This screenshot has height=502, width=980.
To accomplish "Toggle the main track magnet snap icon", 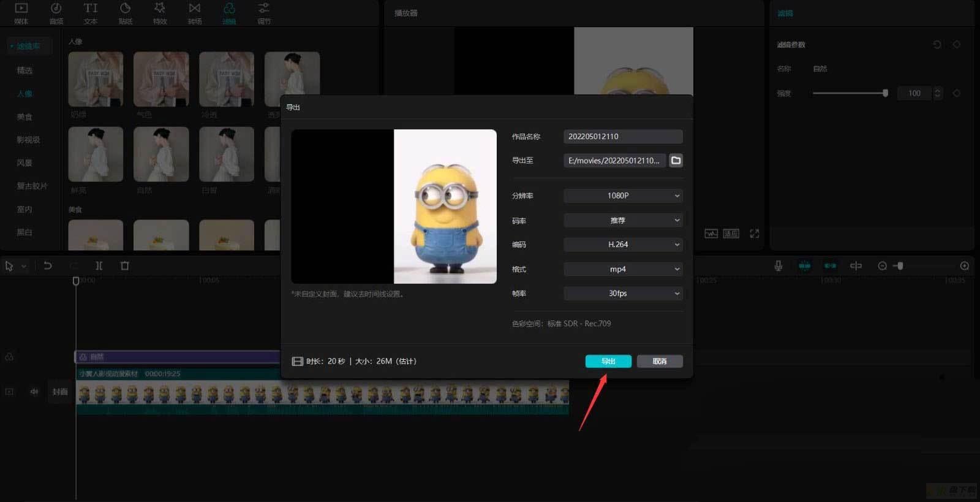I will point(804,265).
